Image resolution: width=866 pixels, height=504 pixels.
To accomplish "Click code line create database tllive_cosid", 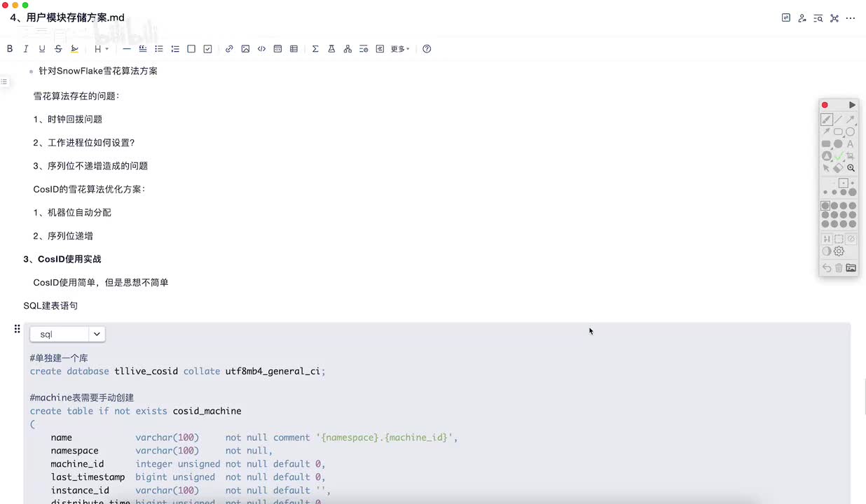I will (x=177, y=371).
